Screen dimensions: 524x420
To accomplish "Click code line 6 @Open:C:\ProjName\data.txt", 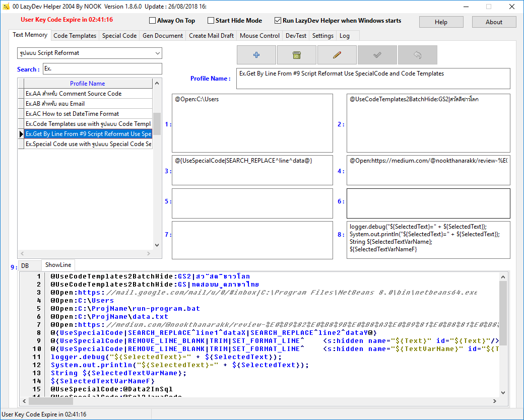I will pos(109,316).
